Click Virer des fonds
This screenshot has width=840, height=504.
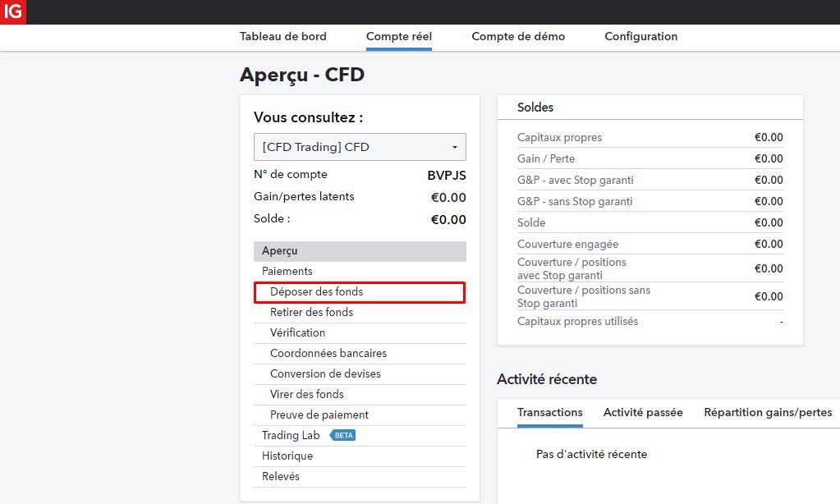(306, 394)
